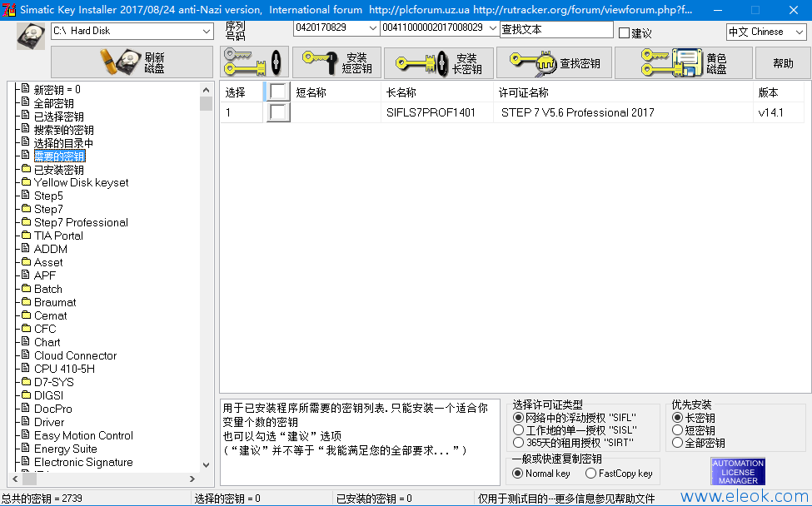Click the CPU 410-5H document icon
The height and width of the screenshot is (506, 812).
(25, 368)
